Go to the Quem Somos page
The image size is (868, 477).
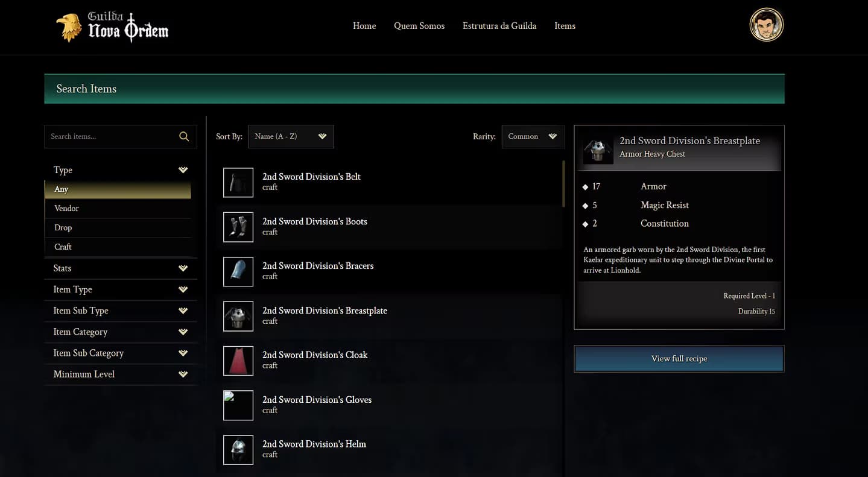tap(419, 26)
